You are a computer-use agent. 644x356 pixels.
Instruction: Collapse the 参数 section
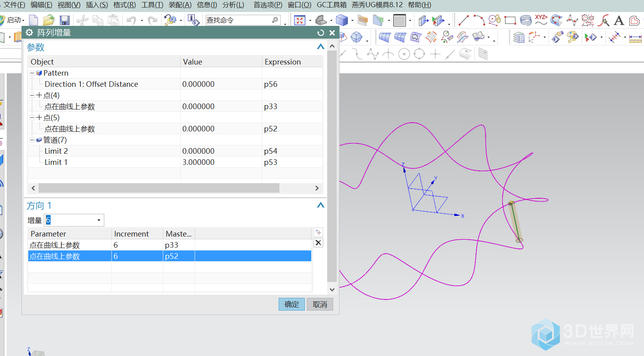pos(320,47)
